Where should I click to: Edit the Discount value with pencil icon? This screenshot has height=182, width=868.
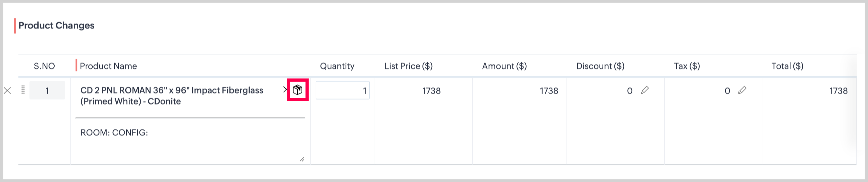[x=644, y=90]
